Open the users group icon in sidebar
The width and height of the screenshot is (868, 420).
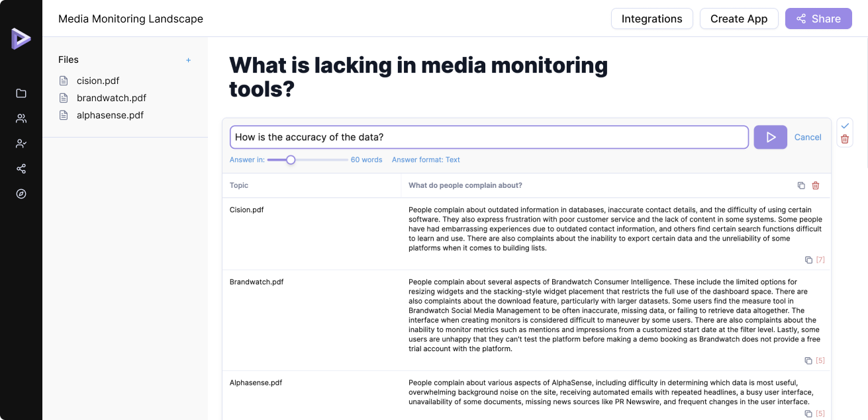[x=21, y=118]
